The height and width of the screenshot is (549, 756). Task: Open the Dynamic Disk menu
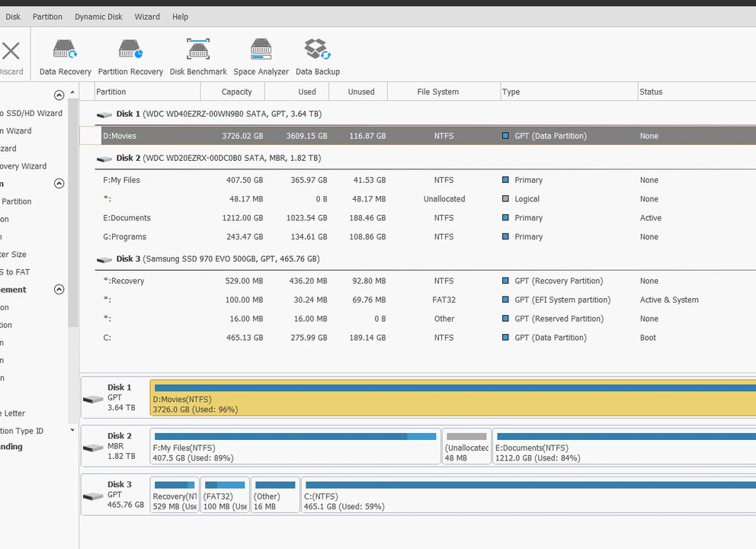[x=98, y=17]
